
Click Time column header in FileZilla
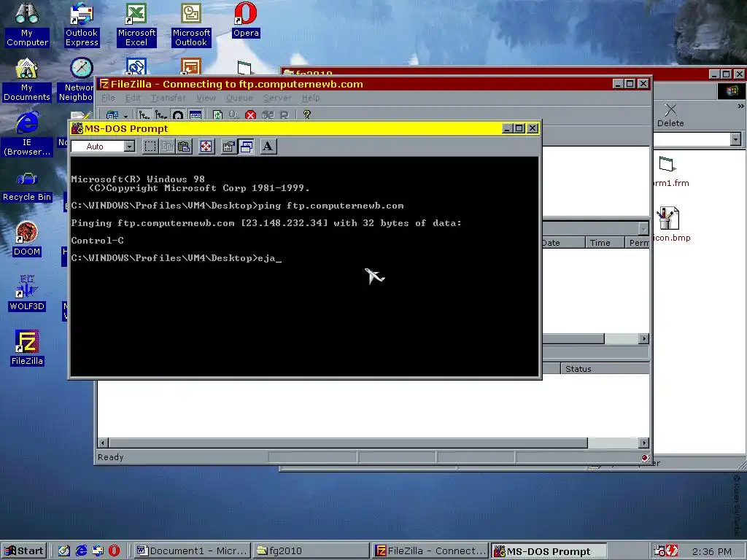(x=605, y=243)
